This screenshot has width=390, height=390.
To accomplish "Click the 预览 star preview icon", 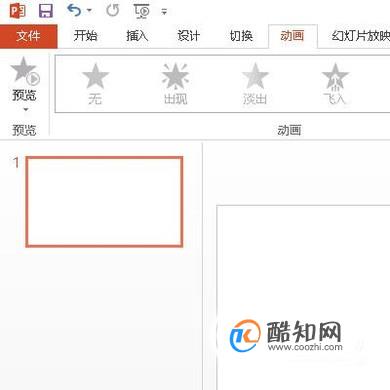I will (25, 70).
